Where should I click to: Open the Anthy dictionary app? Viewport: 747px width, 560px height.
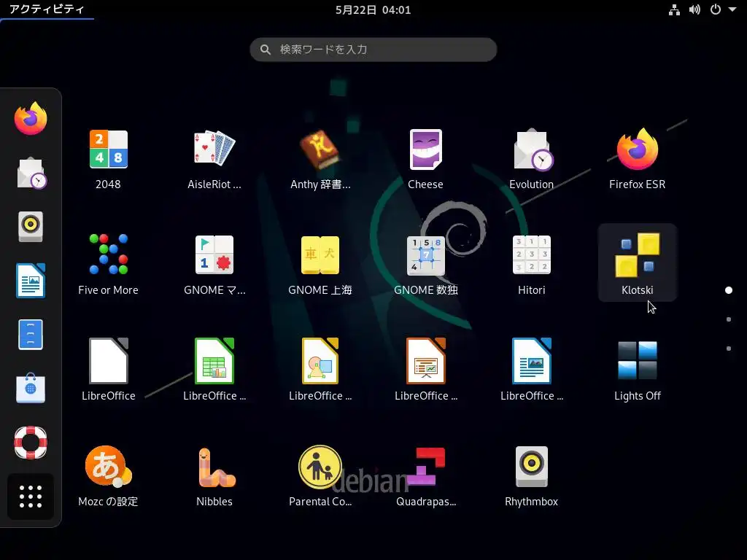coord(320,160)
